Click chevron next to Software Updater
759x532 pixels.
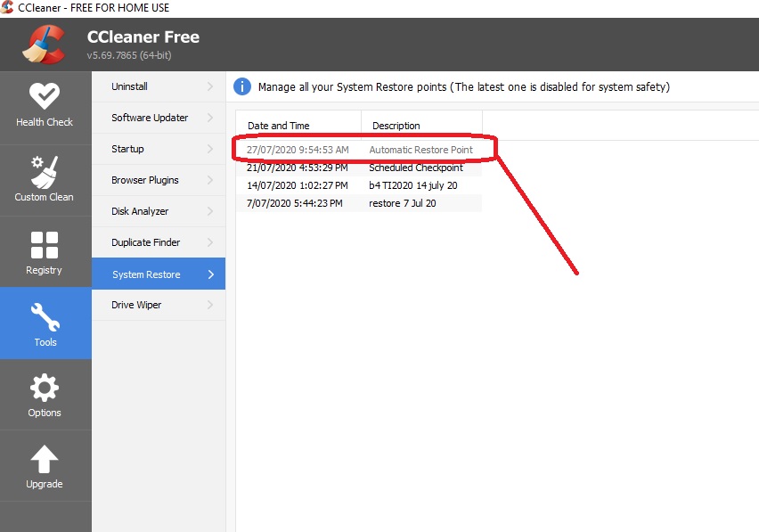point(210,118)
